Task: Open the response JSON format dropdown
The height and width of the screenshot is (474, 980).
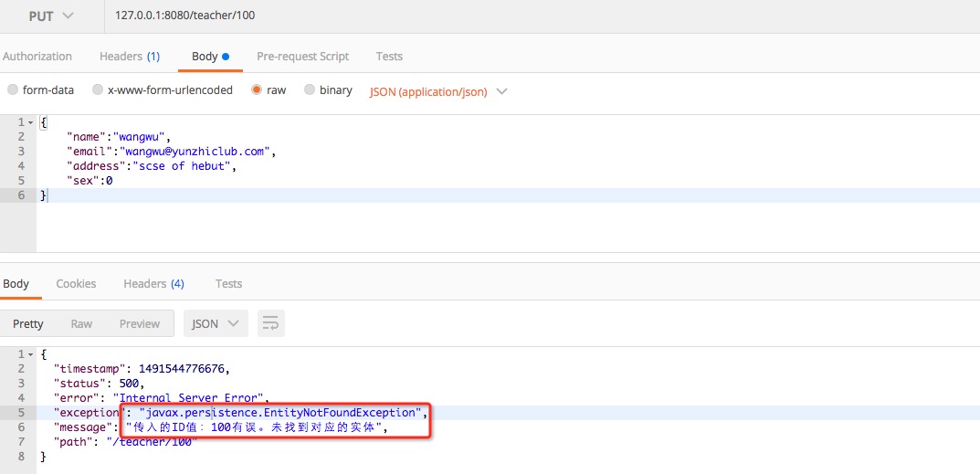Action: pos(215,323)
